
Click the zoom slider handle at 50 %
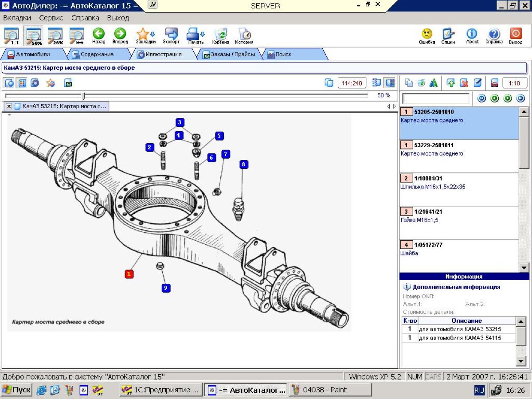click(83, 96)
